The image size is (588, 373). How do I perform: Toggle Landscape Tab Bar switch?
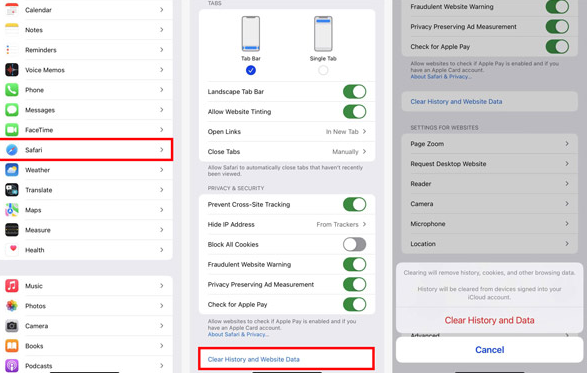[354, 91]
